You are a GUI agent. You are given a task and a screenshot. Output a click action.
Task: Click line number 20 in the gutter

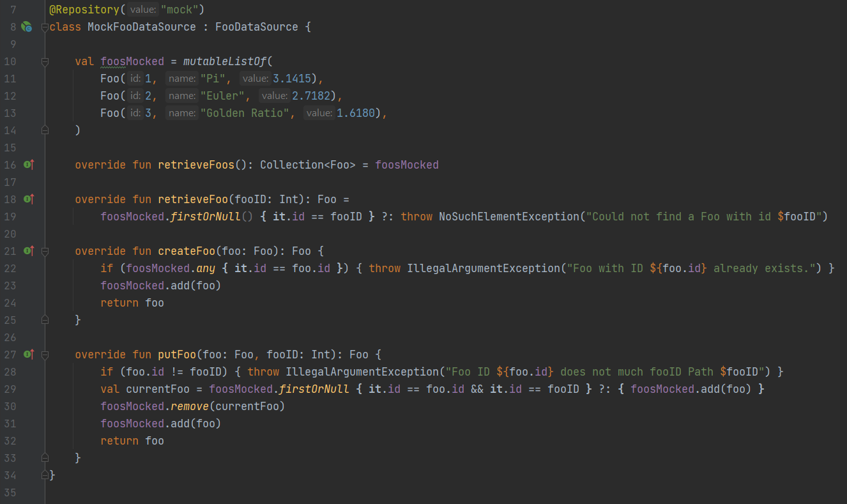(10, 234)
